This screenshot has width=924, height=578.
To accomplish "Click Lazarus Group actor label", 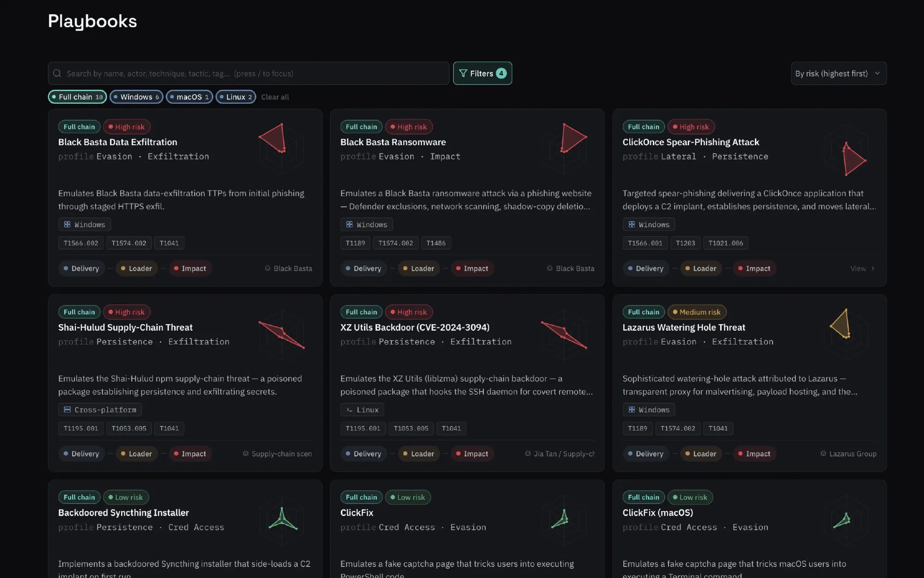I will coord(853,454).
